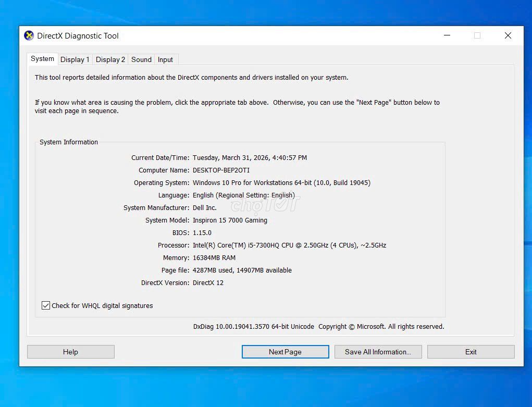Click the Inspiron 15 7000 Gaming model
Image resolution: width=532 pixels, height=407 pixels.
coord(230,220)
